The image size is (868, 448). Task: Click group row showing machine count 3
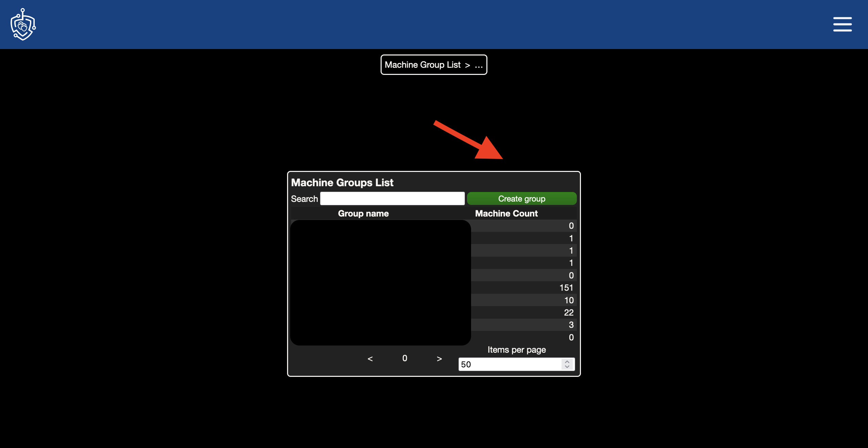434,325
